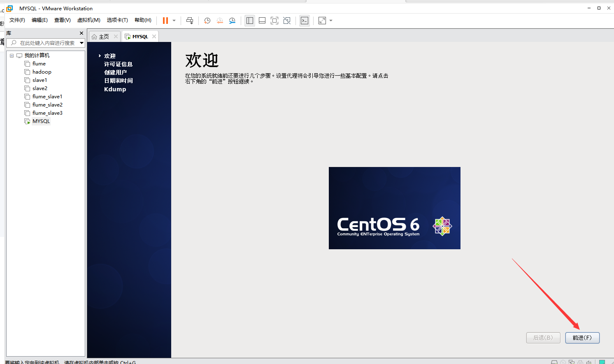The image size is (614, 364).
Task: Open the 帮助(H) menu
Action: 143,20
